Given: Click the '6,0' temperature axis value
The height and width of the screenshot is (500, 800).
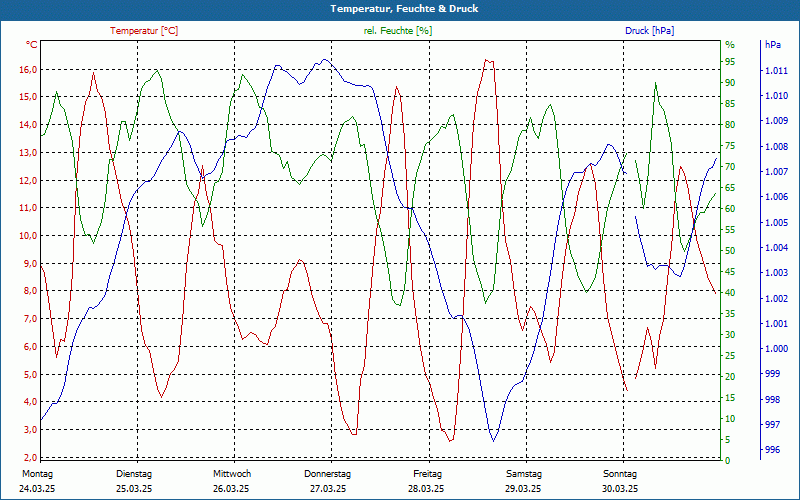Looking at the screenshot, I should (30, 346).
